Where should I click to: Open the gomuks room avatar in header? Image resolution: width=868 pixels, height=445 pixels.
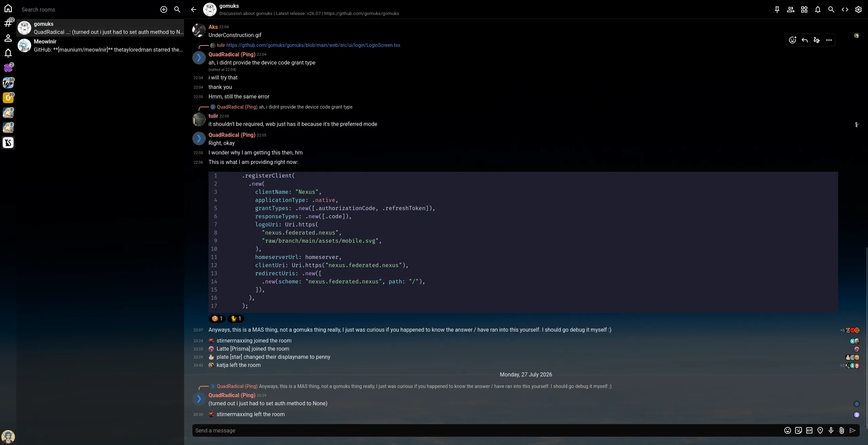tap(210, 10)
